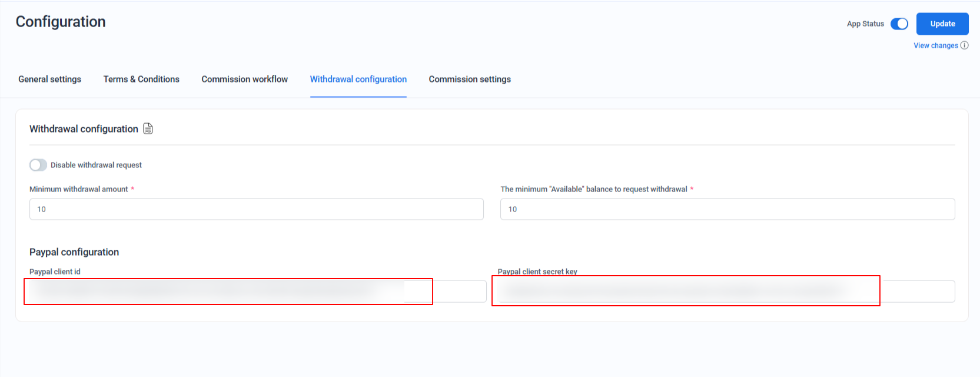Click the "Configuration" page title
Screen dimensions: 980x377
[61, 22]
